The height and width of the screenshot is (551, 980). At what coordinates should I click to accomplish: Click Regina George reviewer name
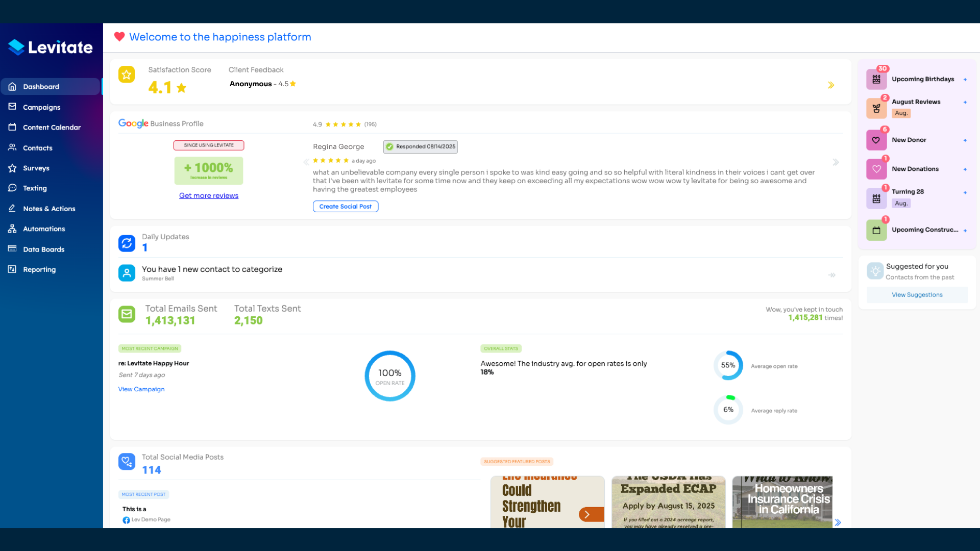tap(338, 147)
